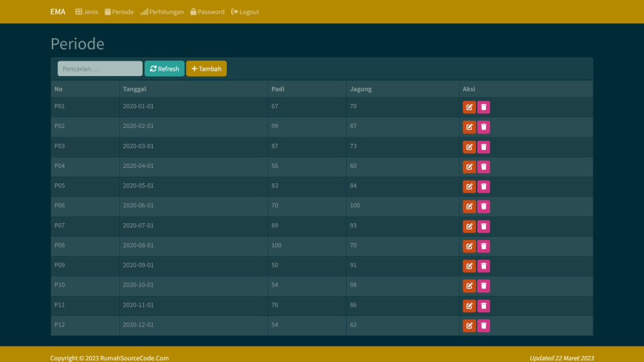Delete the P02 period entry
This screenshot has width=644, height=362.
[483, 127]
